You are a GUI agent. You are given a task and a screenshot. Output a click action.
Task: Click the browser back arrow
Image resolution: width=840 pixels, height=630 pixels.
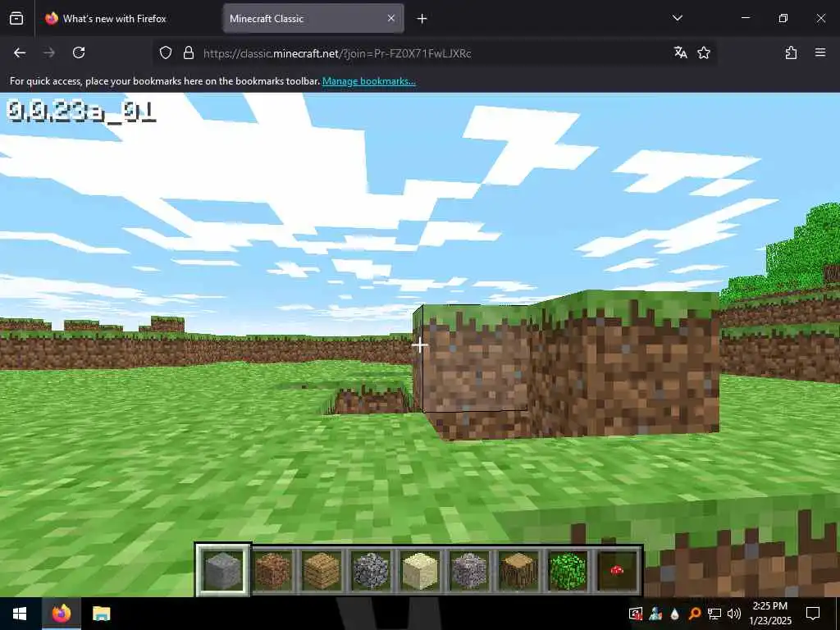[x=20, y=52]
